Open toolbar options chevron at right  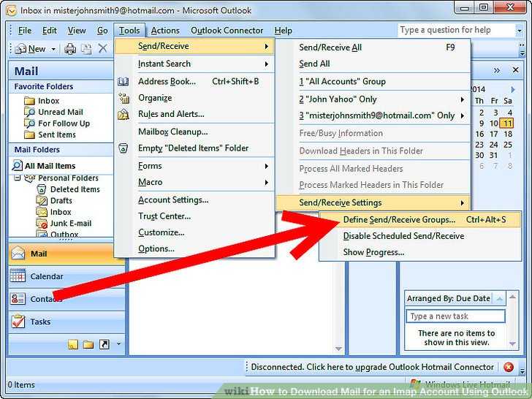coord(522,49)
